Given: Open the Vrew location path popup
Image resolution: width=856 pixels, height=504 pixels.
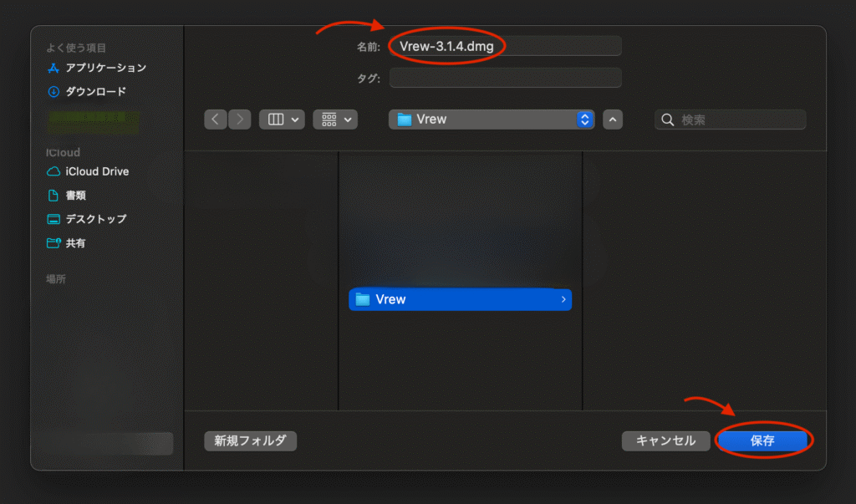Looking at the screenshot, I should (492, 119).
